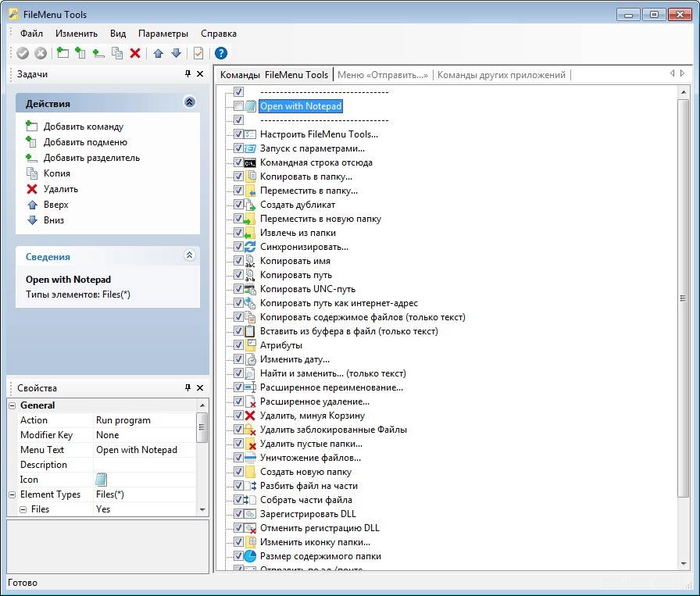Click the checklist toolbar icon beside arrows
The height and width of the screenshot is (596, 700).
[198, 53]
